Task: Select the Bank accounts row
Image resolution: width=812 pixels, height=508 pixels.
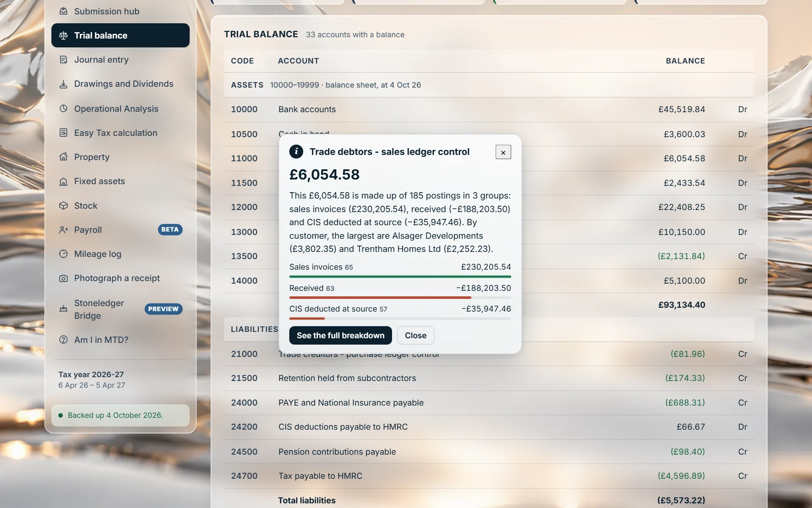Action: tap(489, 110)
